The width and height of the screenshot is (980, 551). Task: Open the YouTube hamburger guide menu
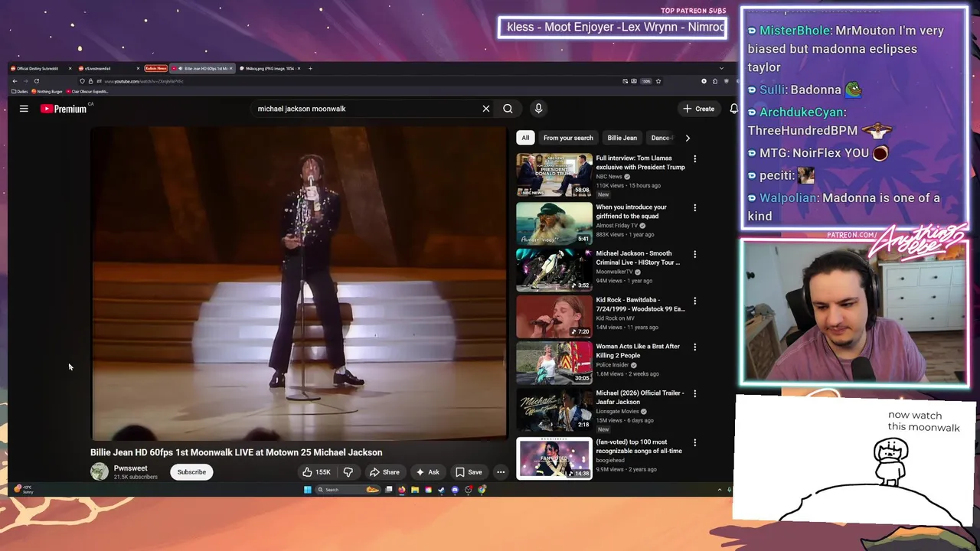click(x=24, y=109)
